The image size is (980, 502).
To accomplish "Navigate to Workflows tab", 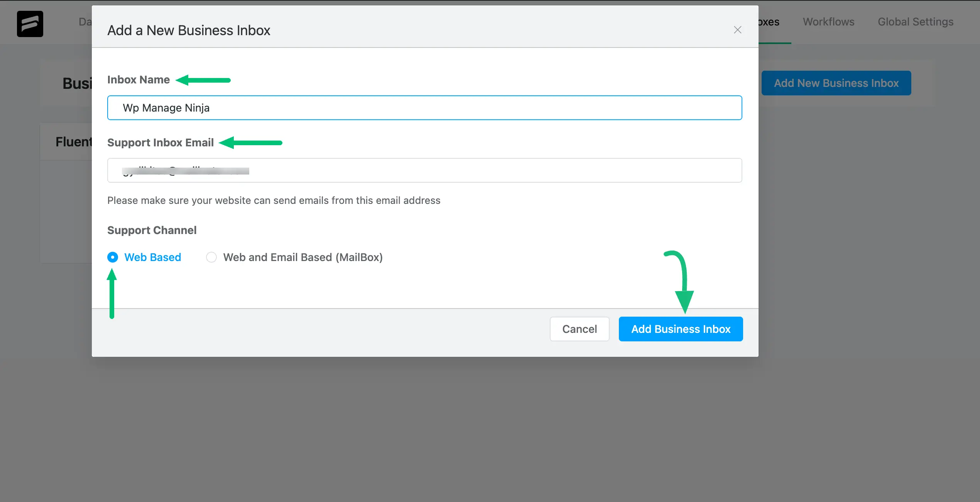I will click(828, 21).
